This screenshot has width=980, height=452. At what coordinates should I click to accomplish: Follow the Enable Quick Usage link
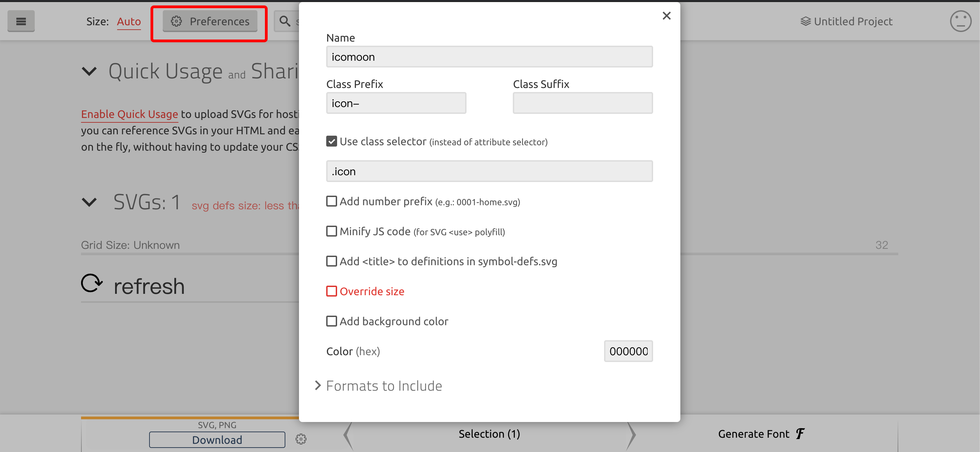[x=129, y=114]
